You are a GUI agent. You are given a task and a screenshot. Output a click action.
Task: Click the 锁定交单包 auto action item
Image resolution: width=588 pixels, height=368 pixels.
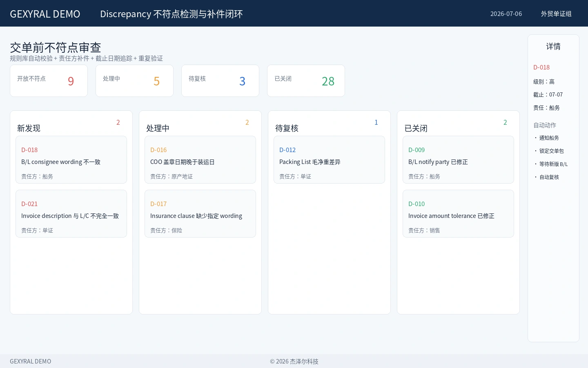(549, 151)
